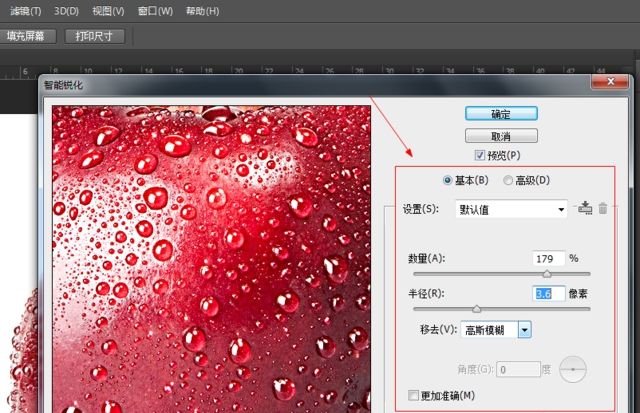Click the trash icon to delete preset
Viewport: 640px width, 413px height.
pyautogui.click(x=603, y=208)
